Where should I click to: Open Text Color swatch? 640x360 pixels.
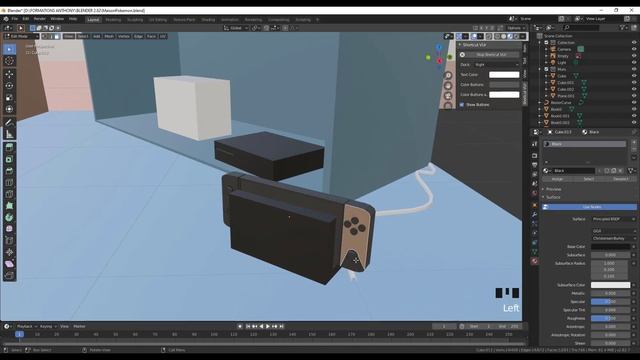coord(504,75)
